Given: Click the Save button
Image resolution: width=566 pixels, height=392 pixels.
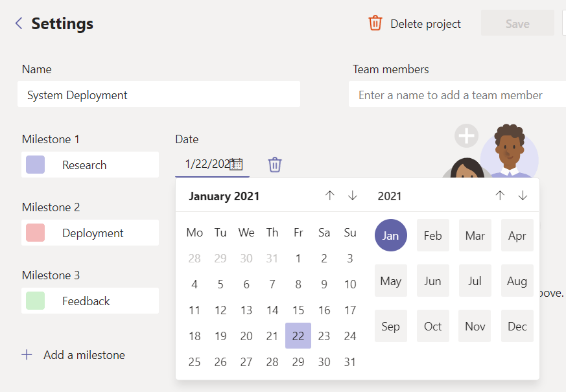Looking at the screenshot, I should pos(517,24).
